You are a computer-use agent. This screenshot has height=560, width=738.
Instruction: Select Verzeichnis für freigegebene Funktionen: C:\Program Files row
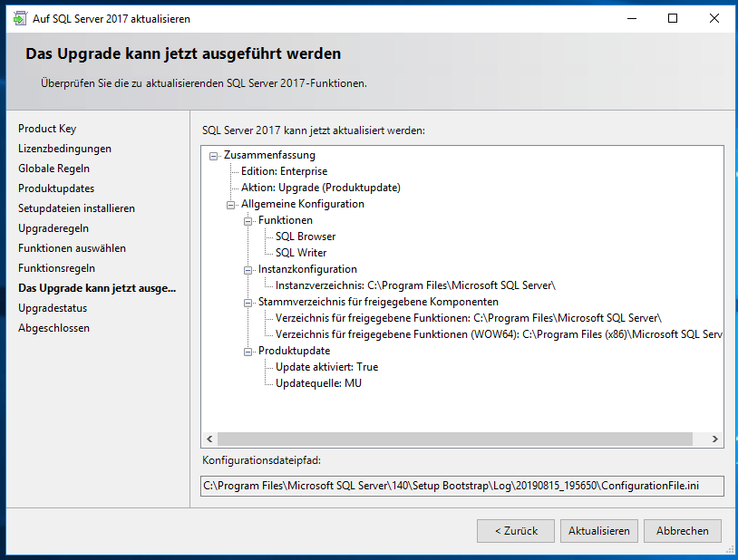point(469,318)
